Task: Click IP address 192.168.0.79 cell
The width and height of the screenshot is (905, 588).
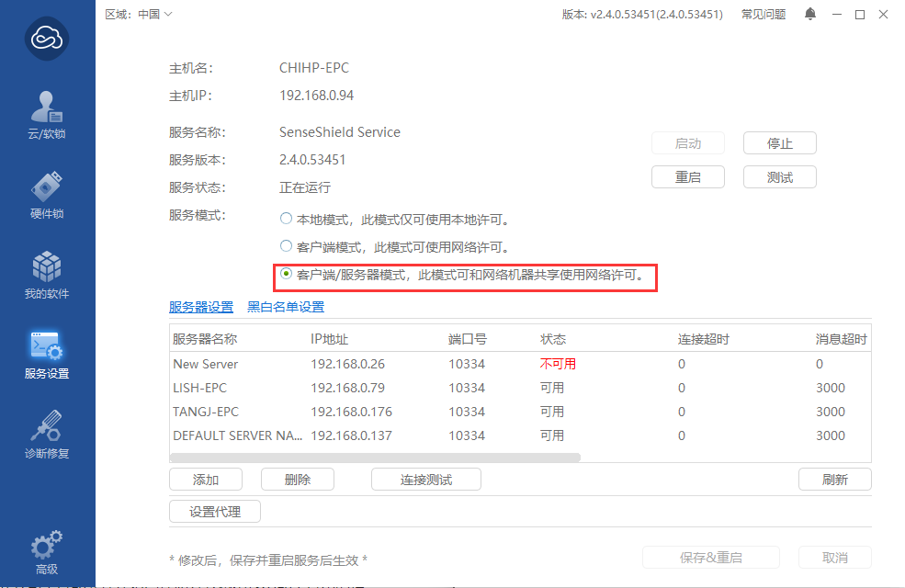Action: click(347, 388)
